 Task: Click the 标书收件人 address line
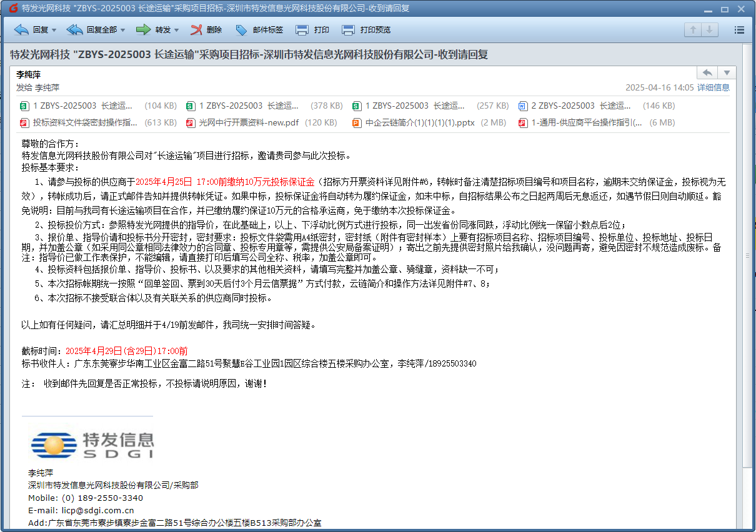(x=249, y=363)
